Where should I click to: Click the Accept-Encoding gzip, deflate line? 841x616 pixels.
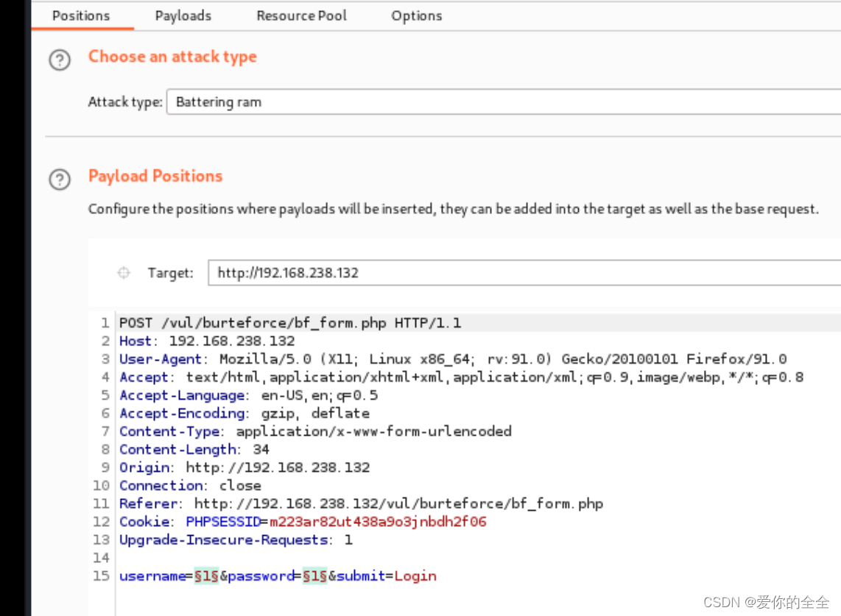pos(244,414)
